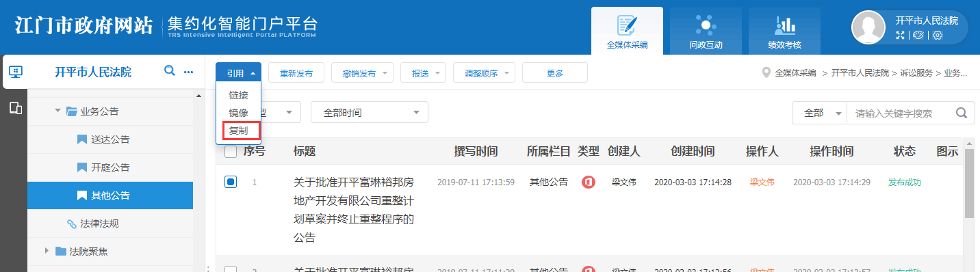Toggle the 引用 dropdown button
The image size is (980, 272).
pos(238,73)
